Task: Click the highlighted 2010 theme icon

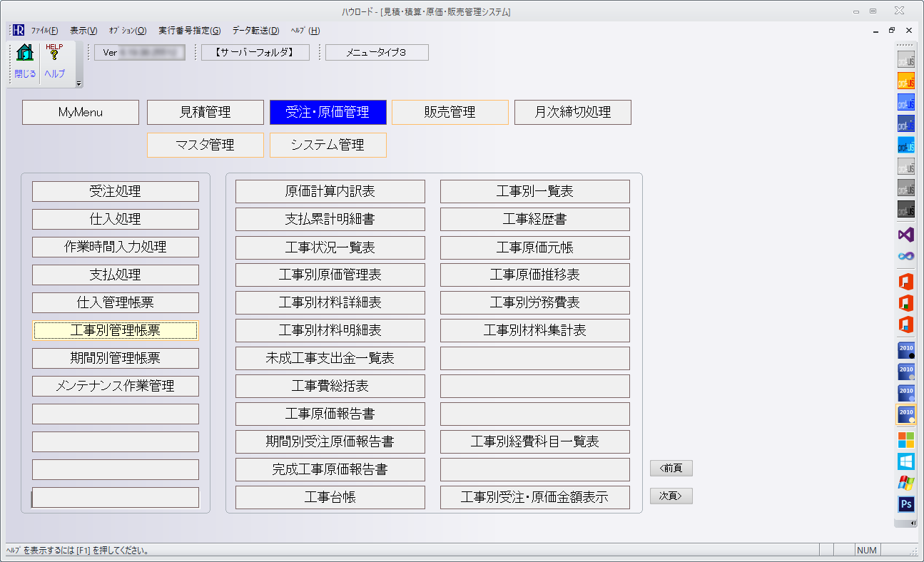Action: point(905,414)
